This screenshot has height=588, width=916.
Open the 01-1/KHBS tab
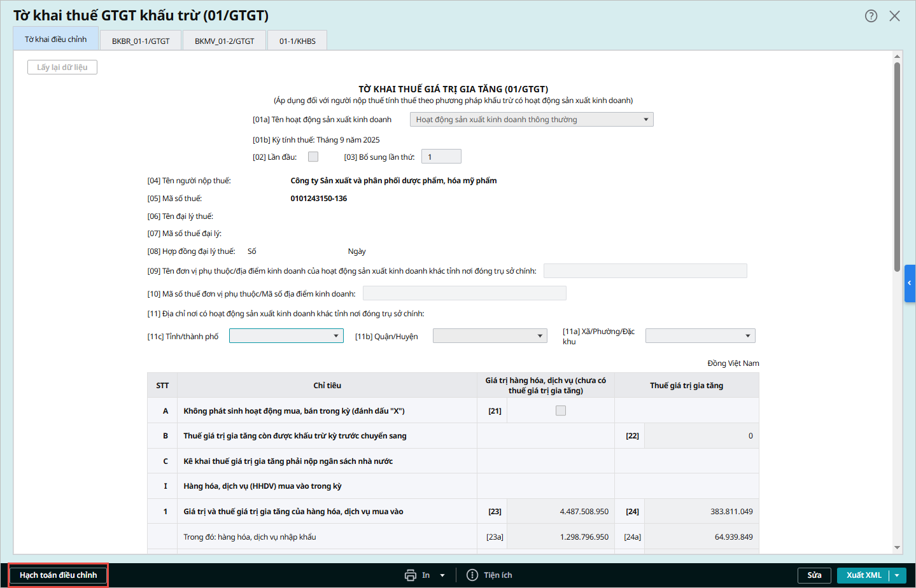[x=297, y=41]
